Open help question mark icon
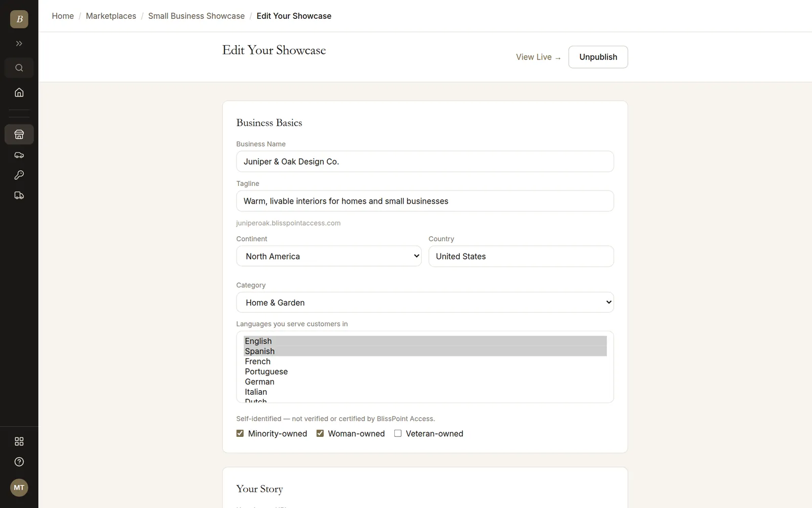The width and height of the screenshot is (812, 508). coord(19,462)
